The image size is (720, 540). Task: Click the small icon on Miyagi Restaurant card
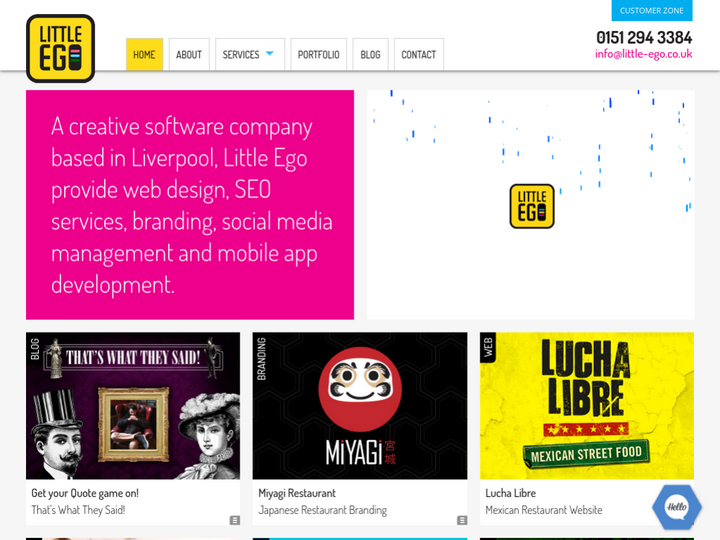coord(462,520)
